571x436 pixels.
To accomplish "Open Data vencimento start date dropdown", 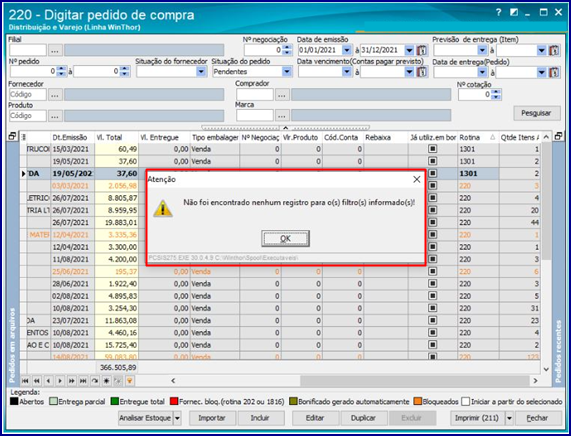I will tap(347, 72).
